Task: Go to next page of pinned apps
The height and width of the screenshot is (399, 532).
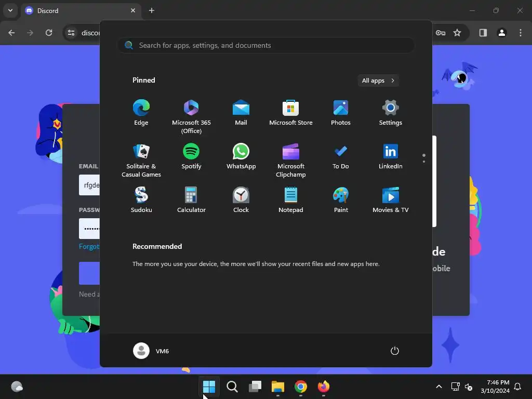Action: pyautogui.click(x=424, y=162)
